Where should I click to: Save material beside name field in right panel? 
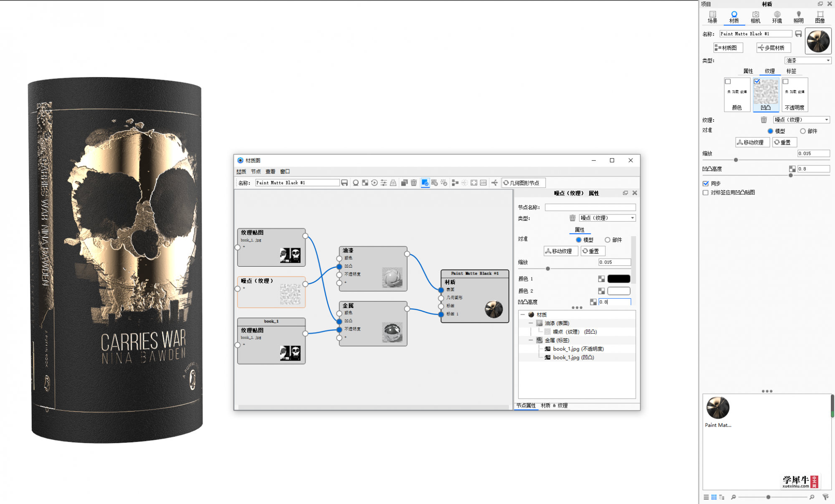click(x=798, y=34)
